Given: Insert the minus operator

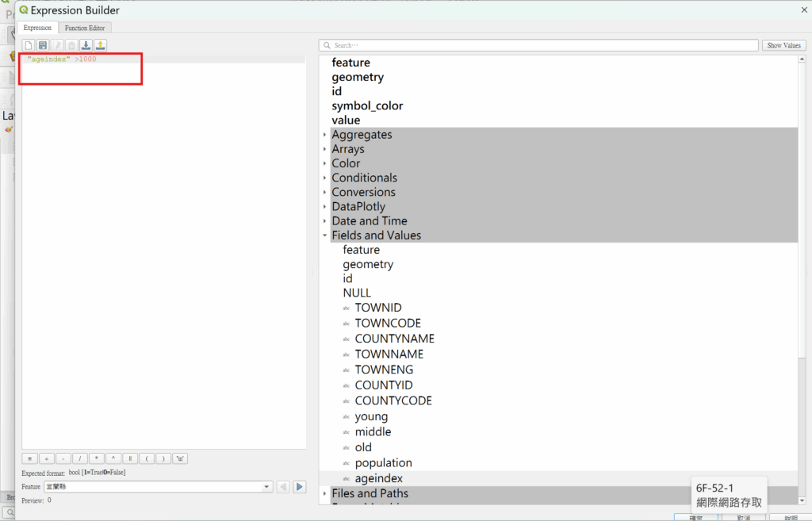Looking at the screenshot, I should click(63, 458).
